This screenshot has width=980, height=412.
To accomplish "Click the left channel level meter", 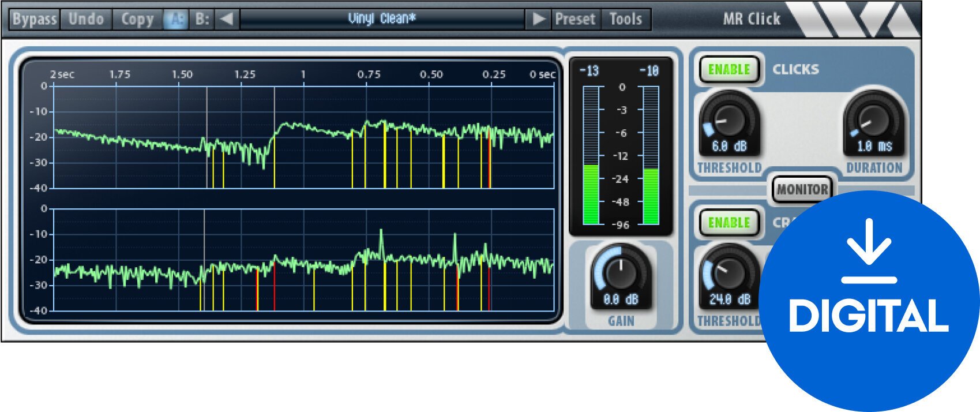I will click(591, 155).
